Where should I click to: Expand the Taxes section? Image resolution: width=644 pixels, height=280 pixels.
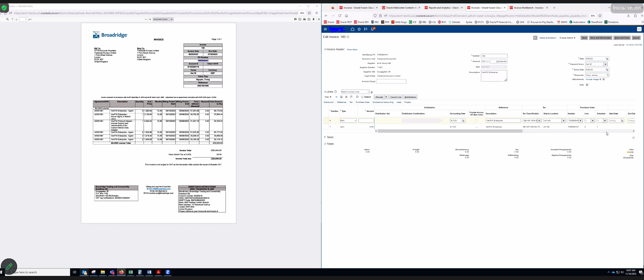pos(325,137)
